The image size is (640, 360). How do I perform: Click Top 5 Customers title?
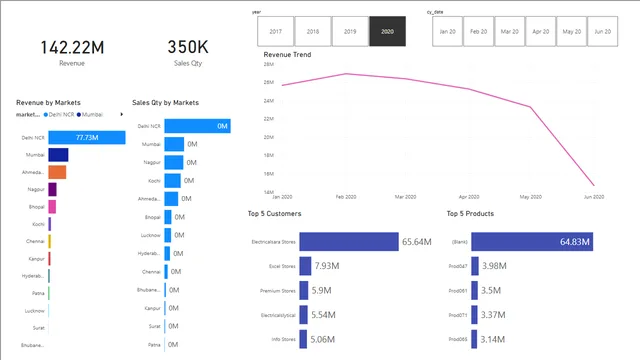click(274, 213)
